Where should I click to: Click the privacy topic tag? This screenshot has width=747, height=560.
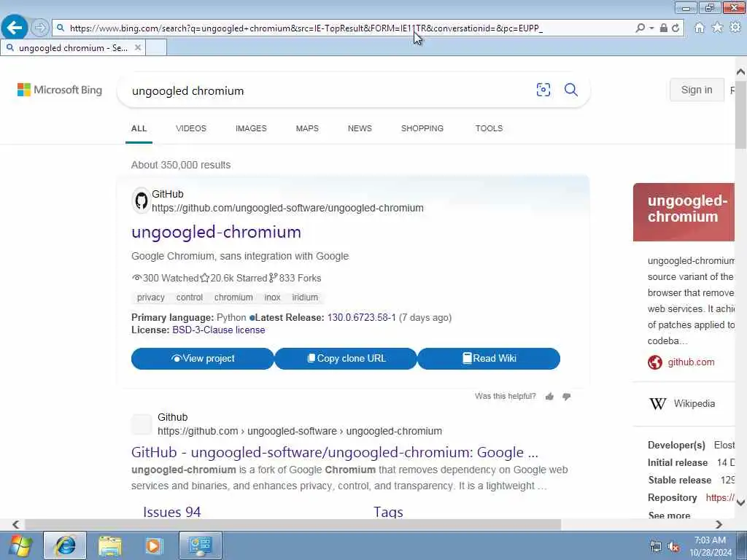[x=150, y=297]
